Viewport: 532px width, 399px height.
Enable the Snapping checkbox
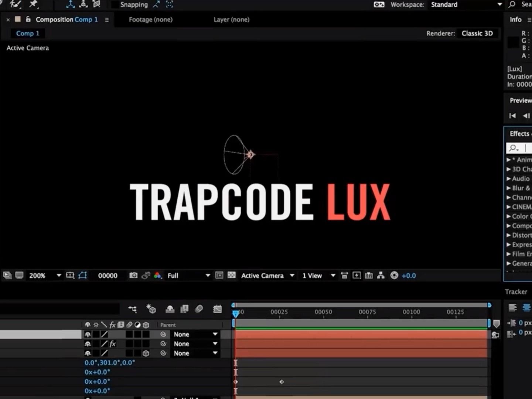(115, 4)
